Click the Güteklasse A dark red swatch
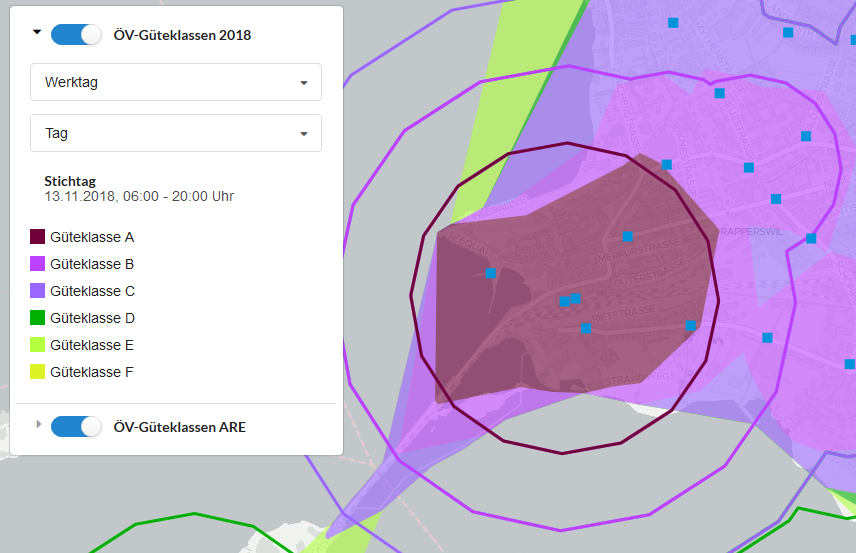Viewport: 856px width, 553px height. coord(38,237)
